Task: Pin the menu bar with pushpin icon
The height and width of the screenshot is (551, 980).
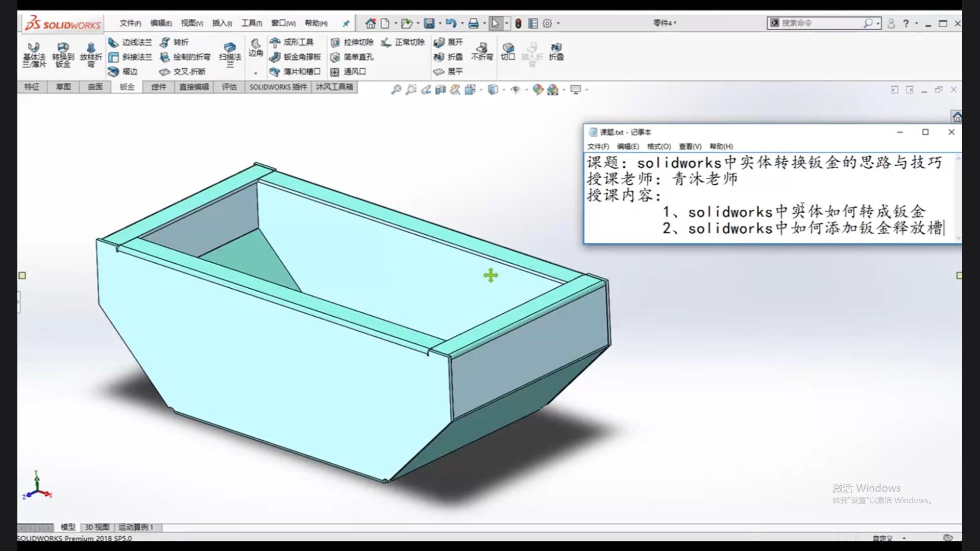Action: 346,23
